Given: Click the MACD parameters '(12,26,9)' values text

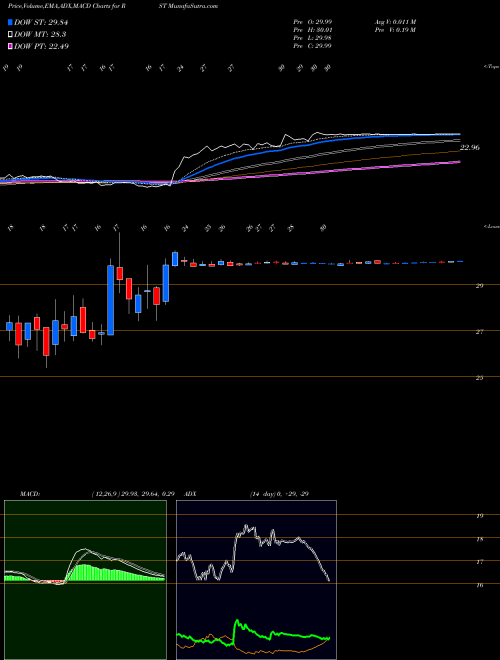Looking at the screenshot, I should (133, 494).
